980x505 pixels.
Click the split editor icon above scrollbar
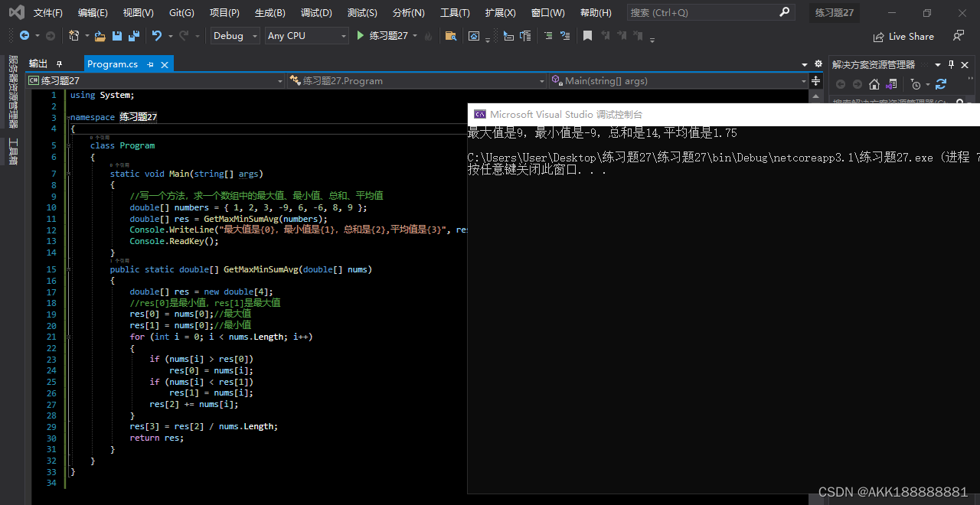point(816,80)
